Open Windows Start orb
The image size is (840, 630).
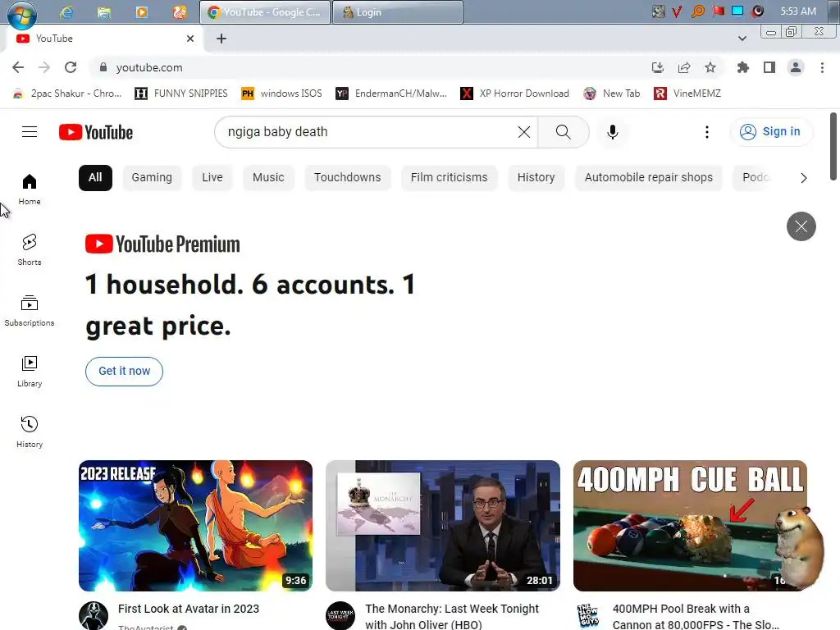point(22,14)
